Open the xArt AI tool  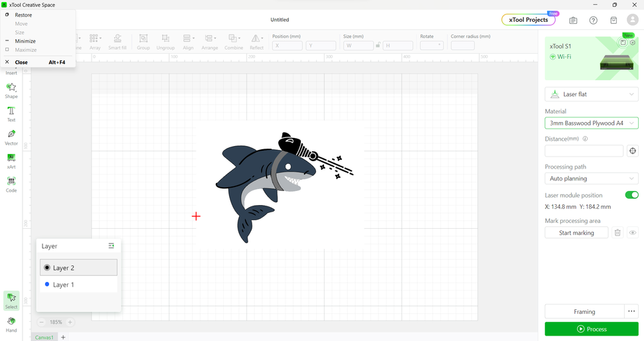pyautogui.click(x=11, y=161)
